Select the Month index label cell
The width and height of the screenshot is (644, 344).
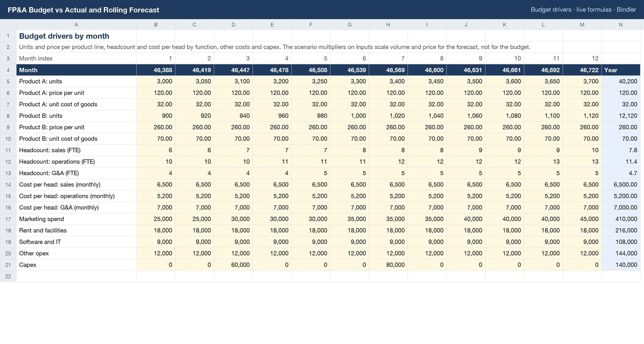tap(77, 58)
